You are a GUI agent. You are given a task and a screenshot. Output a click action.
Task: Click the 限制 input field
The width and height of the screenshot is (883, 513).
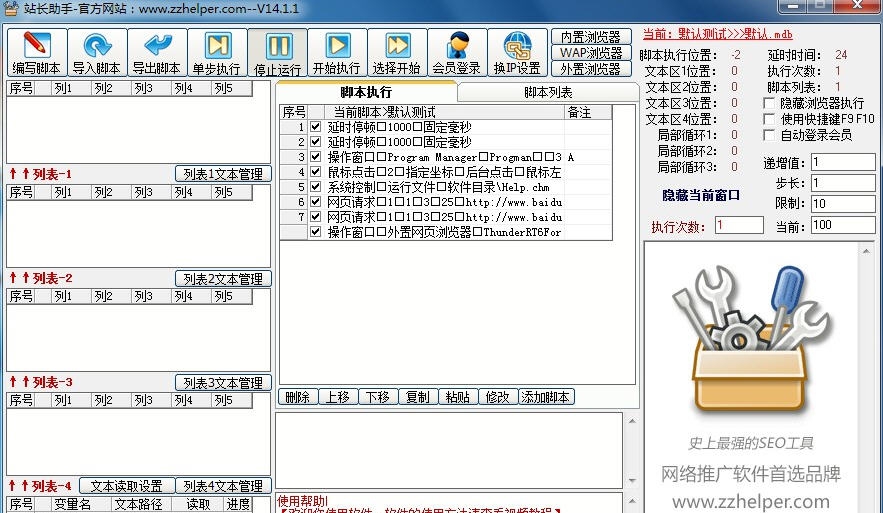pyautogui.click(x=843, y=203)
